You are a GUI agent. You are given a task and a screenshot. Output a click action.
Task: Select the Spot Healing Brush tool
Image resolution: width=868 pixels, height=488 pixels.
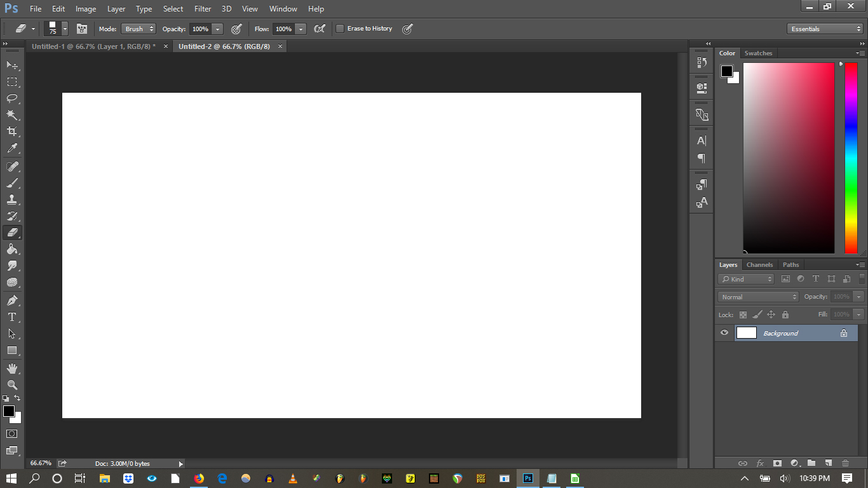click(12, 166)
